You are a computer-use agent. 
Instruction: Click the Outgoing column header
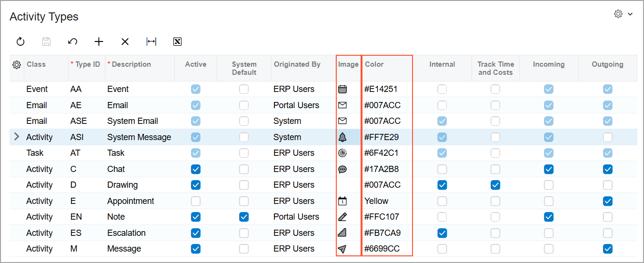click(x=607, y=64)
